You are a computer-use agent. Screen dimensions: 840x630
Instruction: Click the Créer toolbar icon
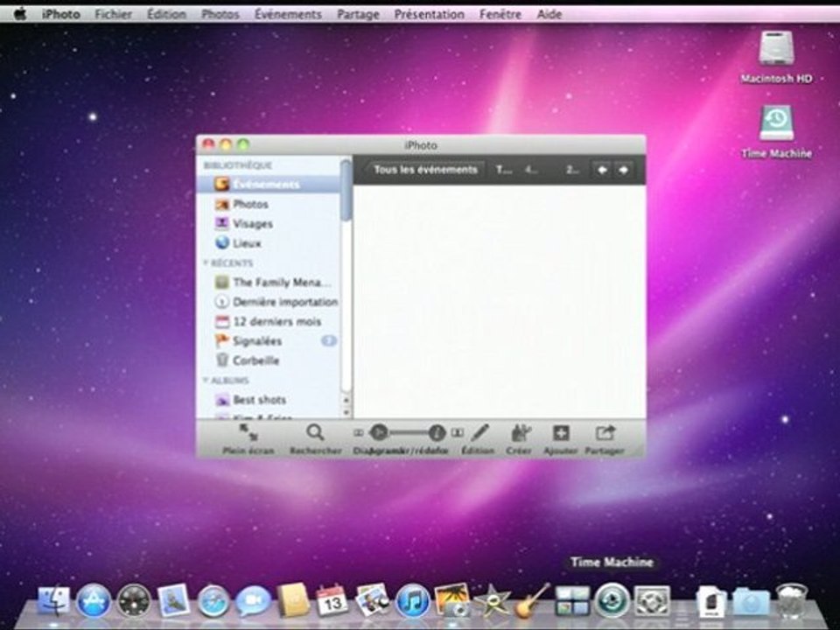point(520,433)
